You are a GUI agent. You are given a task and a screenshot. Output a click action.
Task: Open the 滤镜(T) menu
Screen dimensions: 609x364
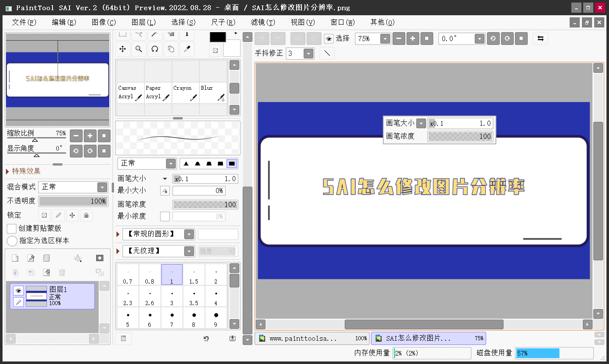coord(263,22)
